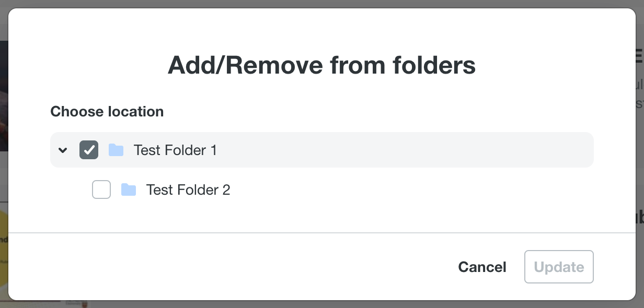Image resolution: width=644 pixels, height=308 pixels.
Task: Click the 'Add/Remove from folders' heading
Action: coord(321,65)
